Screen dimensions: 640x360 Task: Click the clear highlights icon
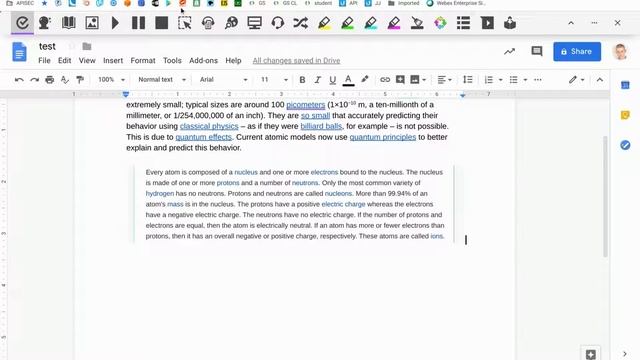click(x=417, y=23)
